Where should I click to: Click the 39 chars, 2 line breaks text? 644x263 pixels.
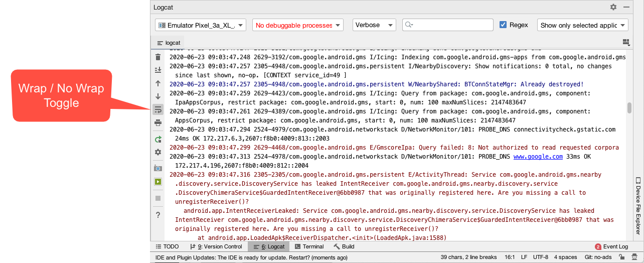(x=468, y=257)
